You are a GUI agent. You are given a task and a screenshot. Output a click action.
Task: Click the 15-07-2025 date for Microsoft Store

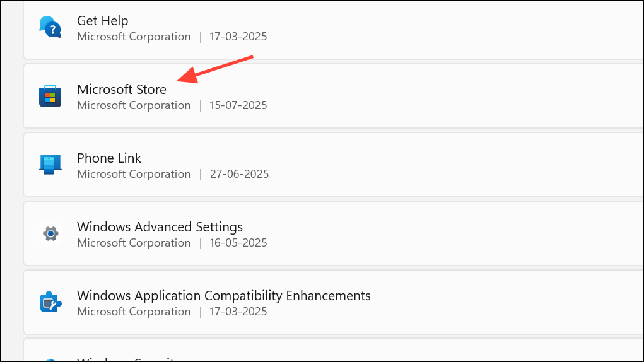point(238,105)
